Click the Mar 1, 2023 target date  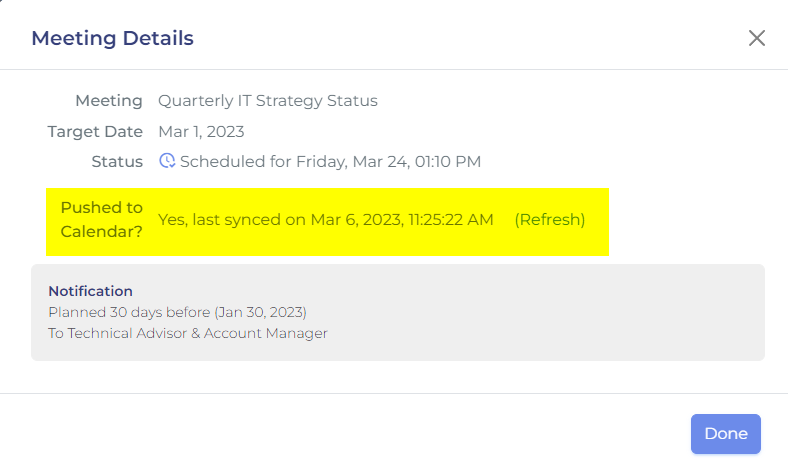tap(201, 132)
